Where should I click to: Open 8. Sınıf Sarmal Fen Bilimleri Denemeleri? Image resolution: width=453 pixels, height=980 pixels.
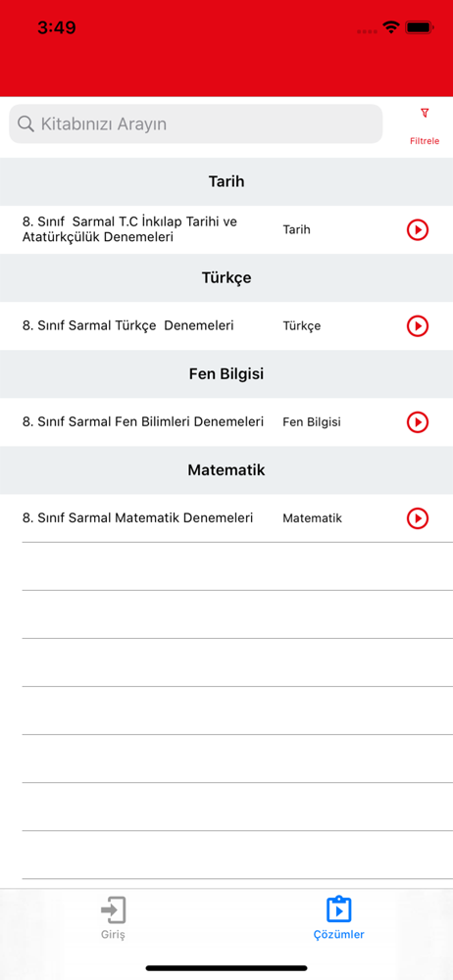pyautogui.click(x=226, y=422)
